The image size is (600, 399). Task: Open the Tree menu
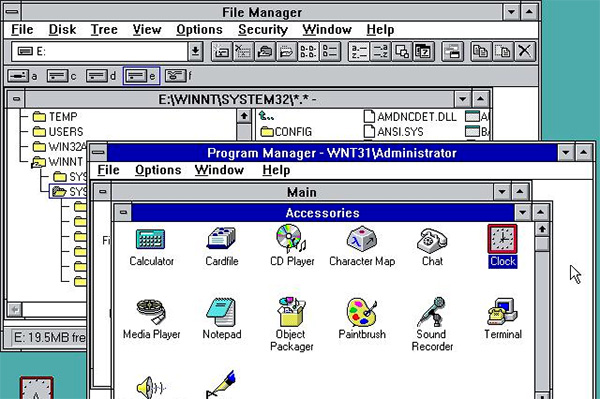[104, 29]
